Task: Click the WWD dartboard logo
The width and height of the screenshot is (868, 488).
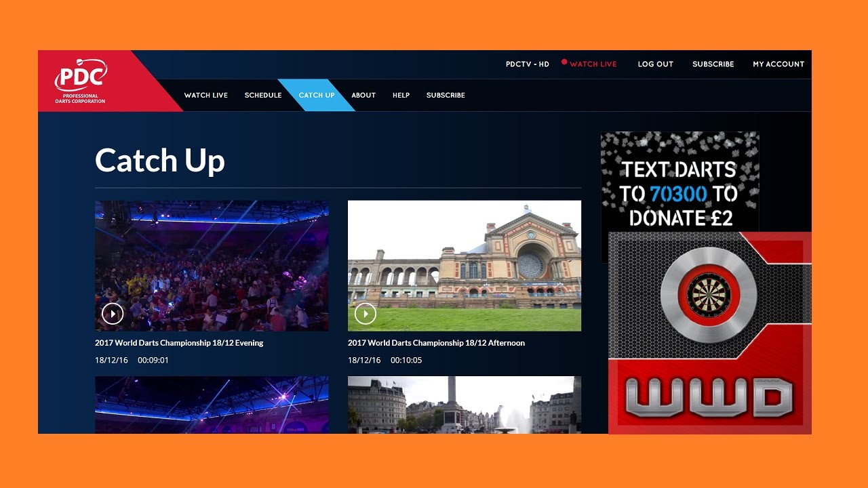Action: tap(709, 333)
